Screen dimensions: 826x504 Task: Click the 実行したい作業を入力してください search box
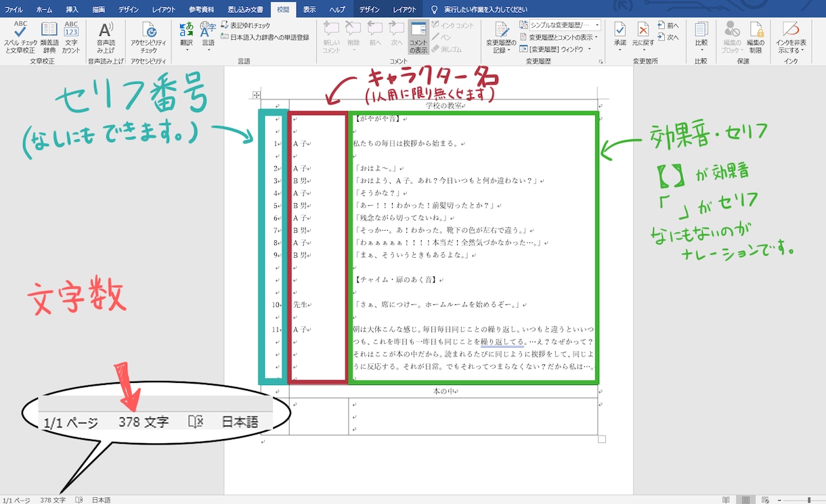480,9
